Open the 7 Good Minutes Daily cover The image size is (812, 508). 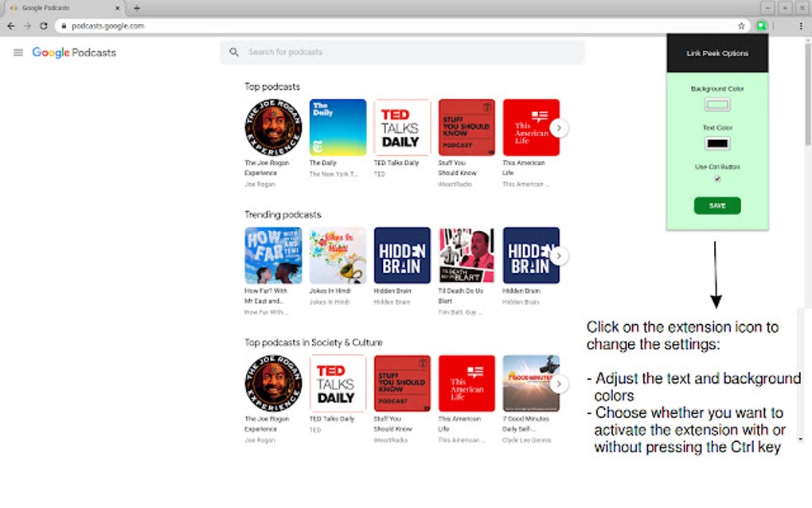[x=531, y=383]
